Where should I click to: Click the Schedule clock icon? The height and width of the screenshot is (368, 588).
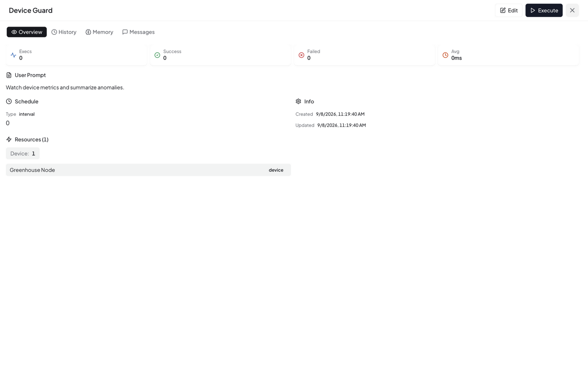(9, 101)
